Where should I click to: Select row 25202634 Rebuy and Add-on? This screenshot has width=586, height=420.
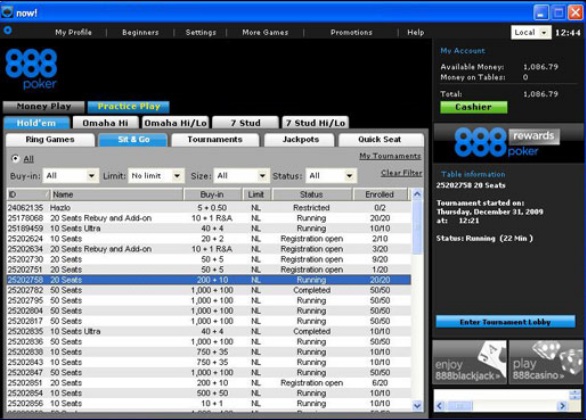209,249
